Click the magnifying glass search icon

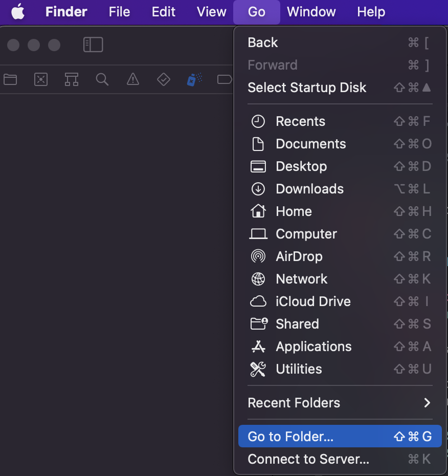pos(102,79)
